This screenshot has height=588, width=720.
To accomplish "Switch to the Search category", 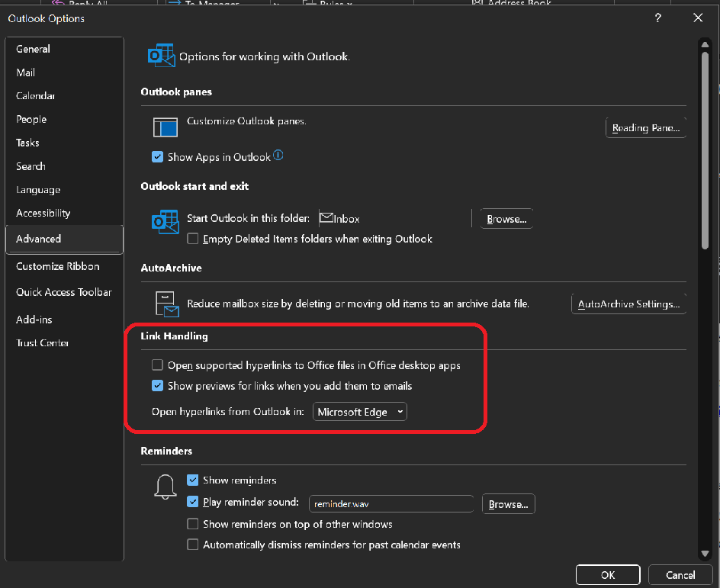I will click(x=64, y=166).
